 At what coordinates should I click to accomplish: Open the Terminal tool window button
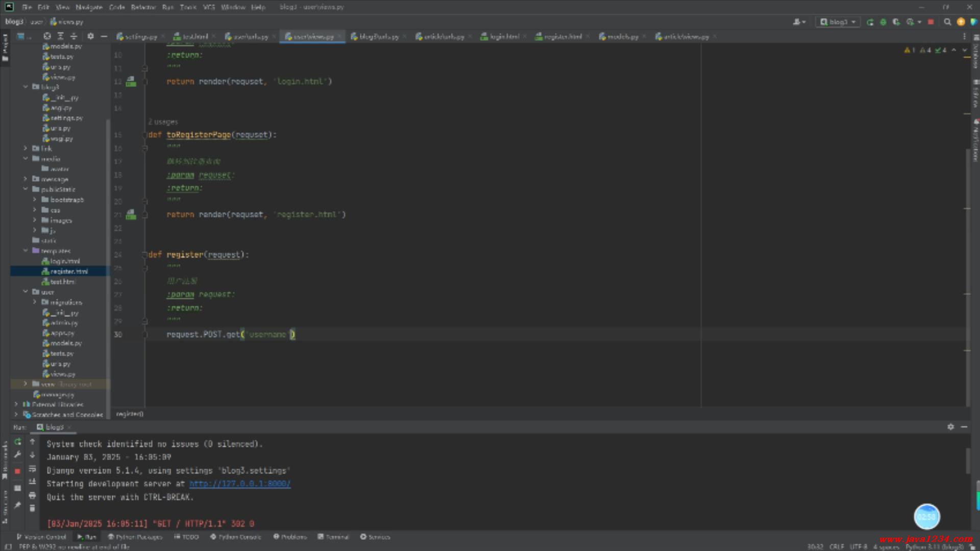click(x=333, y=537)
